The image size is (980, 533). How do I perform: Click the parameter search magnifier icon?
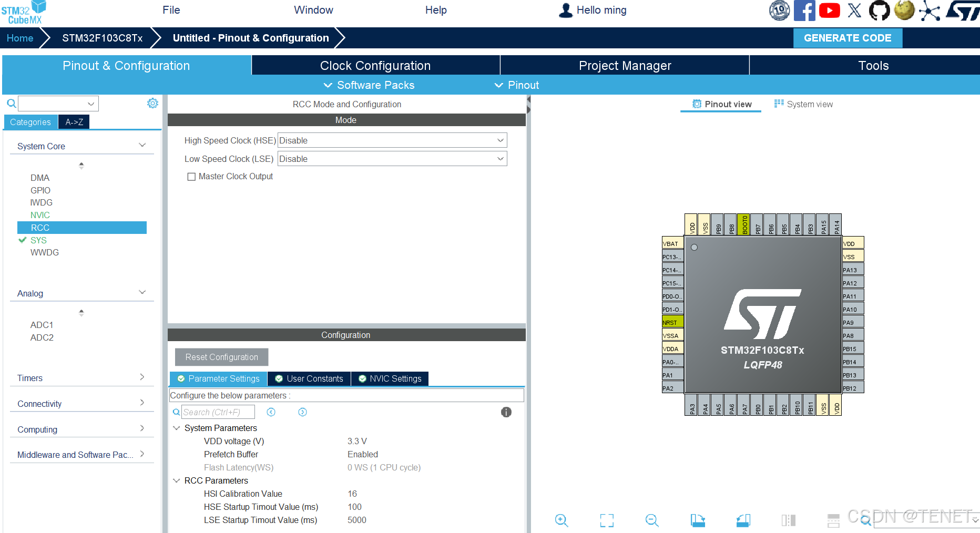point(176,412)
